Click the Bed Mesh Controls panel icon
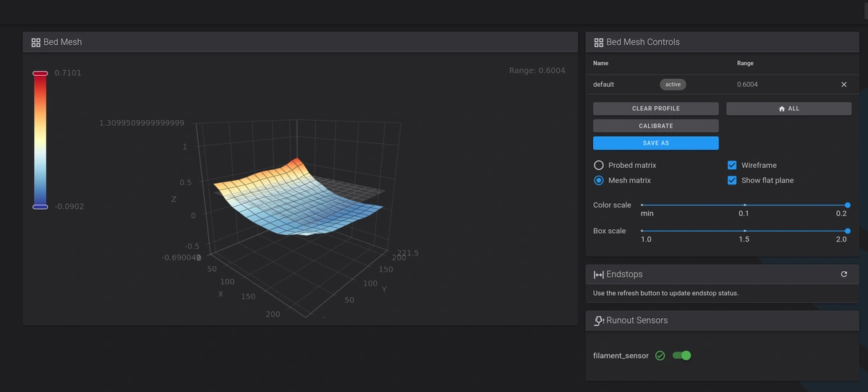 [598, 43]
